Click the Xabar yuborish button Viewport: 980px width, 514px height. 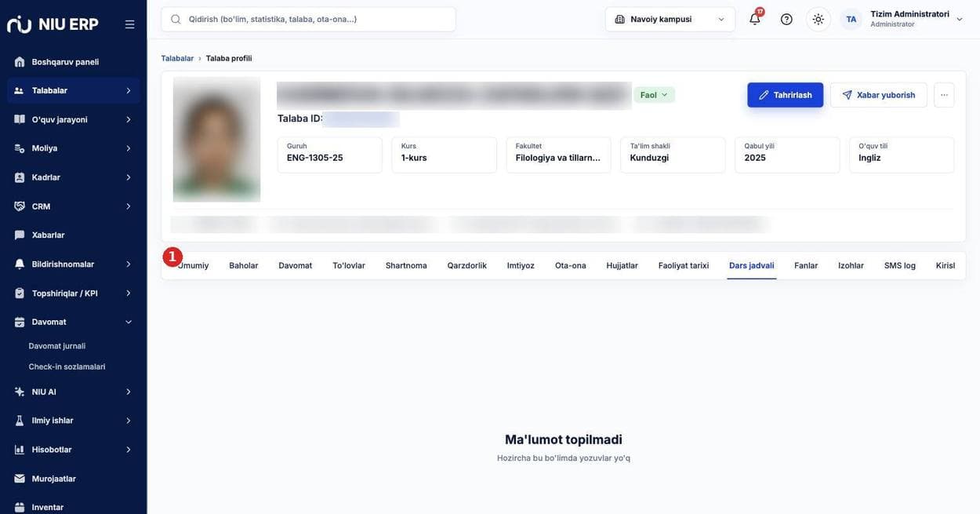click(x=879, y=95)
